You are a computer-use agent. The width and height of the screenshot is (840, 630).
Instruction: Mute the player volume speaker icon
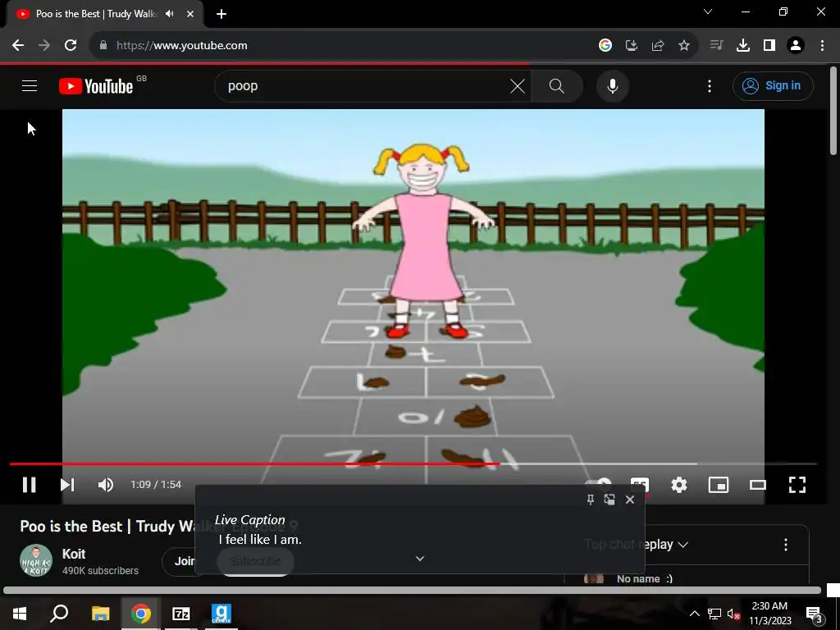coord(106,485)
